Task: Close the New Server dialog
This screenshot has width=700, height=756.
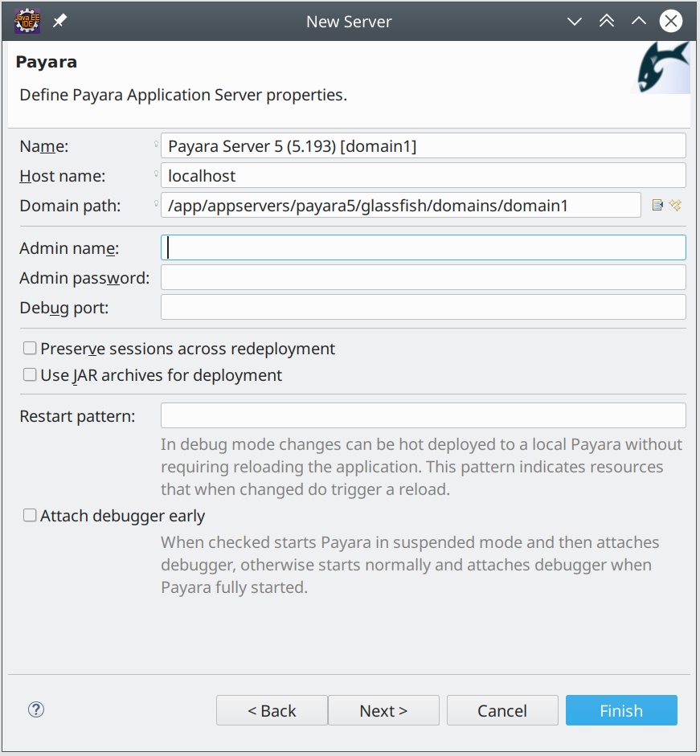Action: pos(671,21)
